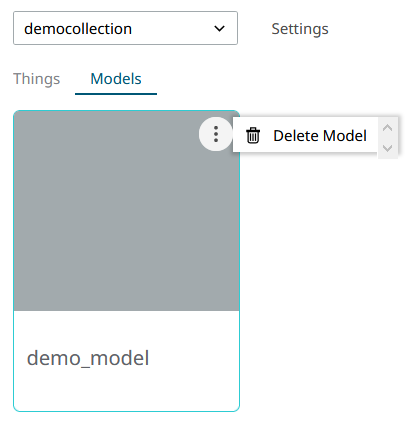Open the demo_model card
The height and width of the screenshot is (428, 417).
coord(126,261)
